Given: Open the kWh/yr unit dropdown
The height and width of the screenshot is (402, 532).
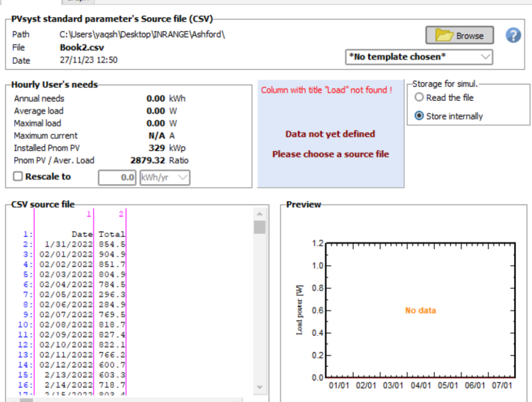Looking at the screenshot, I should click(164, 178).
